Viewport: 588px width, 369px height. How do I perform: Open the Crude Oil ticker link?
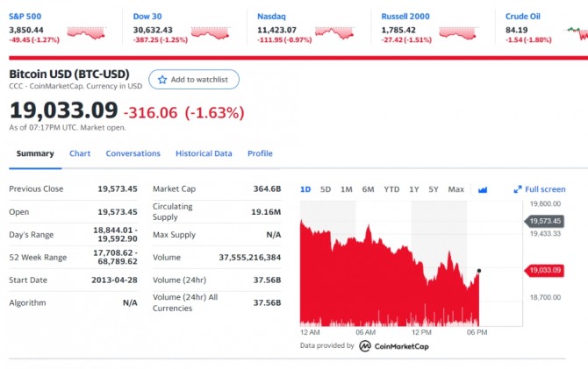pyautogui.click(x=522, y=17)
